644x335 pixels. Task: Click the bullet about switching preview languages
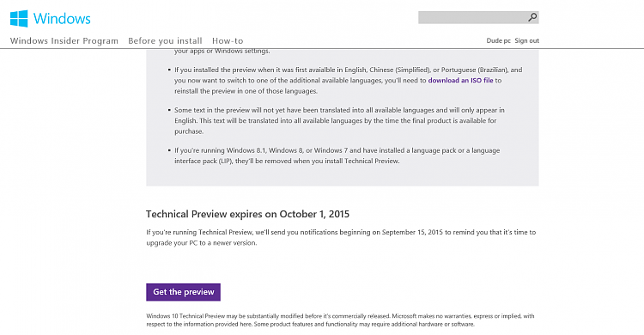tap(349, 80)
